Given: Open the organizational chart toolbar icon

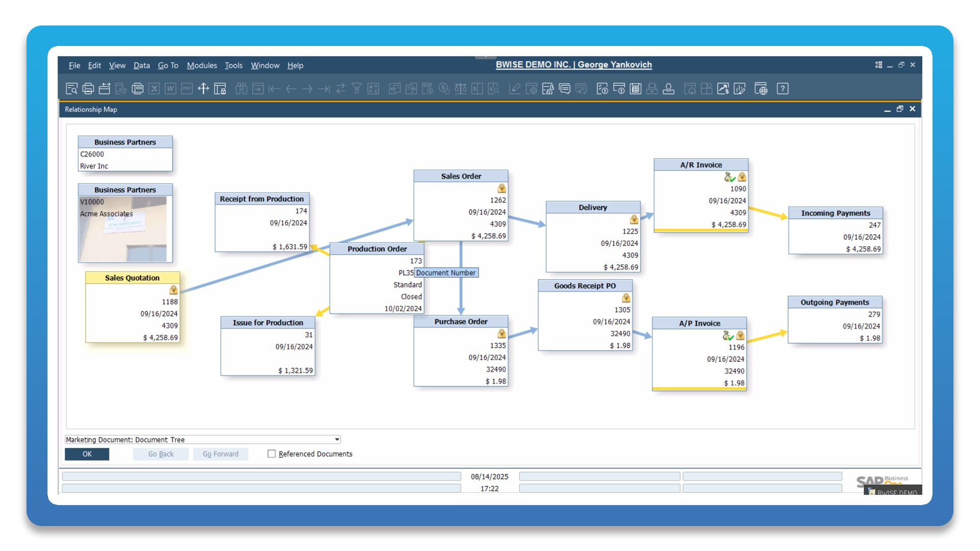Looking at the screenshot, I should pos(652,88).
